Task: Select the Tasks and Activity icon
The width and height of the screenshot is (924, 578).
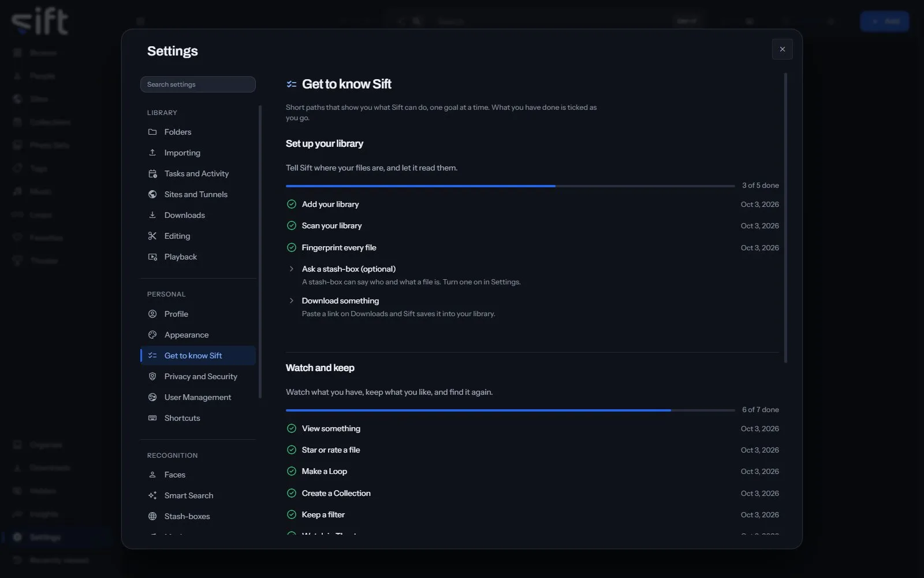Action: (x=152, y=173)
